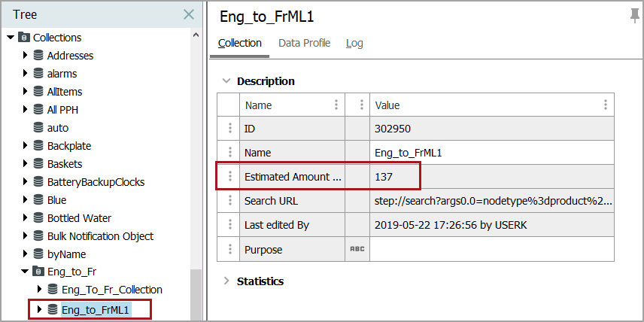Viewport: 644px width, 322px height.
Task: Click the database icon next to Addresses
Action: [38, 56]
